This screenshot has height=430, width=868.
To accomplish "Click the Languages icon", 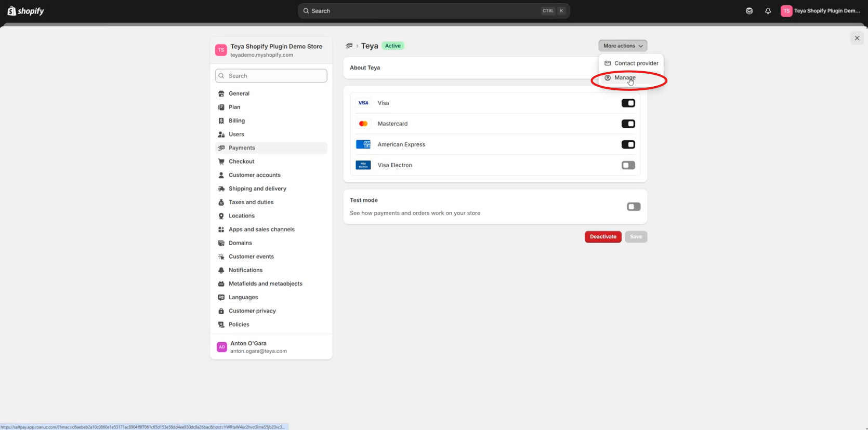I will coord(221,297).
